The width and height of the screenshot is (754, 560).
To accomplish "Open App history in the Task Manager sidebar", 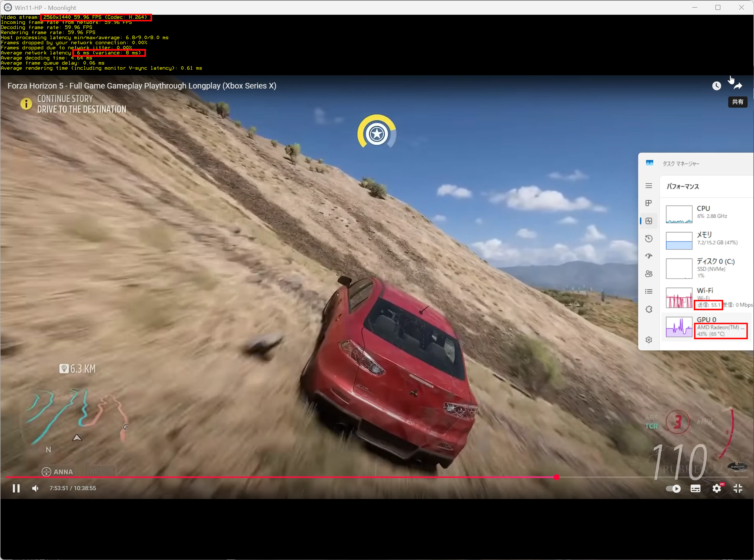I will pos(649,239).
